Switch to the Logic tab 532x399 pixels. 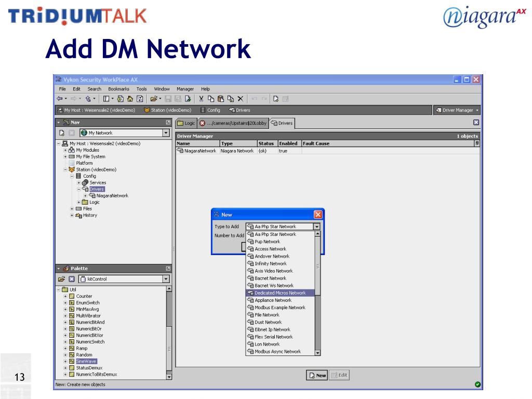tap(187, 123)
